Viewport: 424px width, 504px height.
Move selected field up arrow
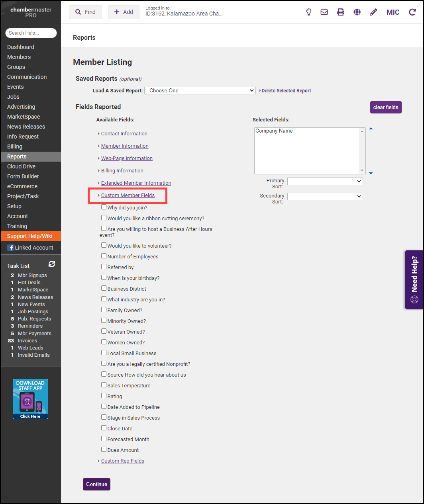point(371,129)
